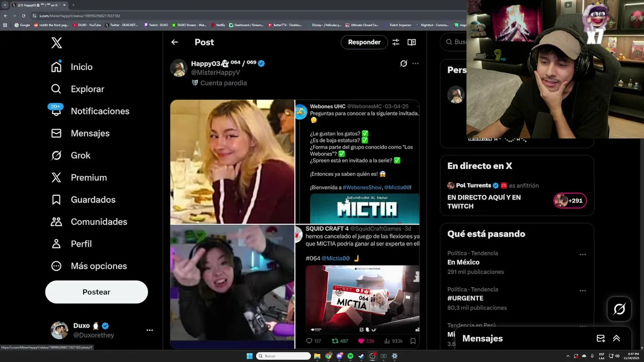This screenshot has width=644, height=362.
Task: Open Explorar in the sidebar
Action: tap(77, 89)
